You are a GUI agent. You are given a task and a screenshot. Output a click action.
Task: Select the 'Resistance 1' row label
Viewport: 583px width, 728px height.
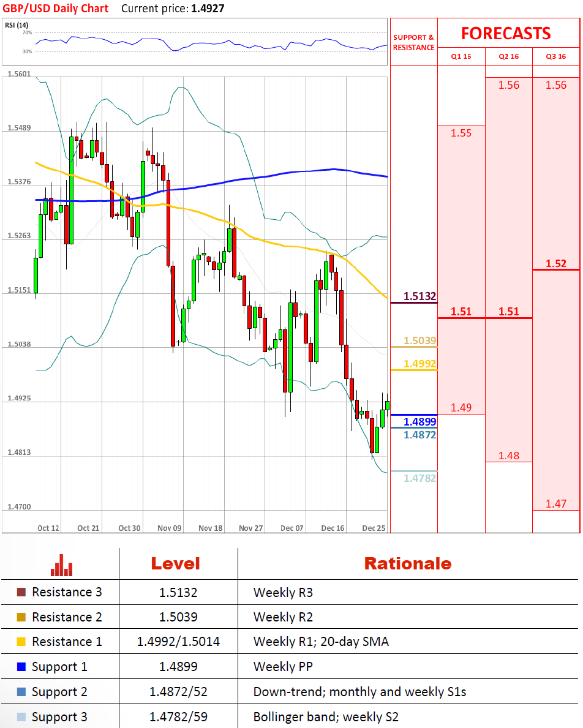pos(66,642)
